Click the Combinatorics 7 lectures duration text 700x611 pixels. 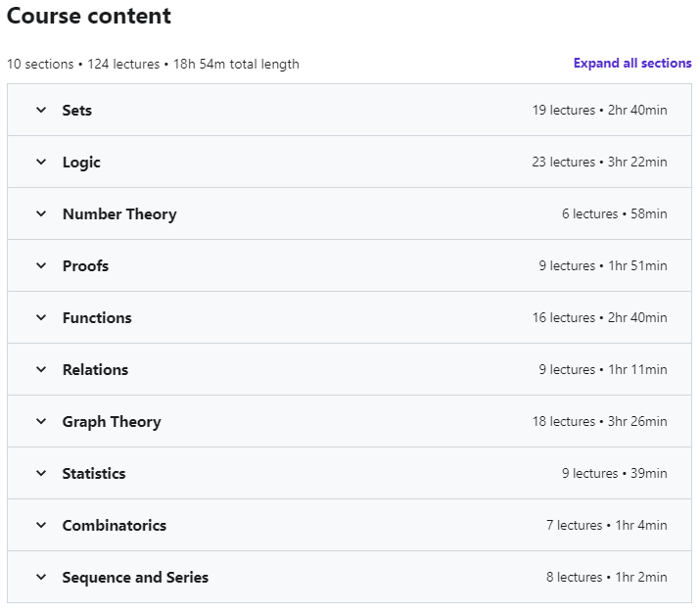tap(606, 526)
